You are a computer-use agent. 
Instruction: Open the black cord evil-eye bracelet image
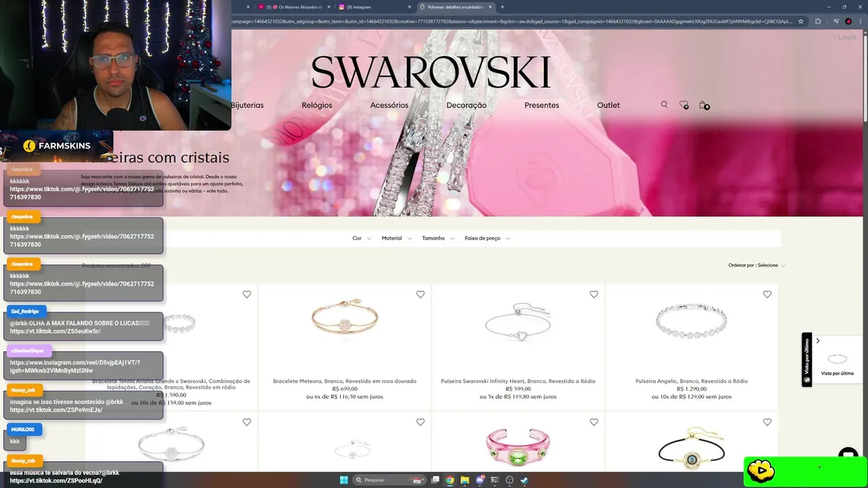(x=692, y=447)
